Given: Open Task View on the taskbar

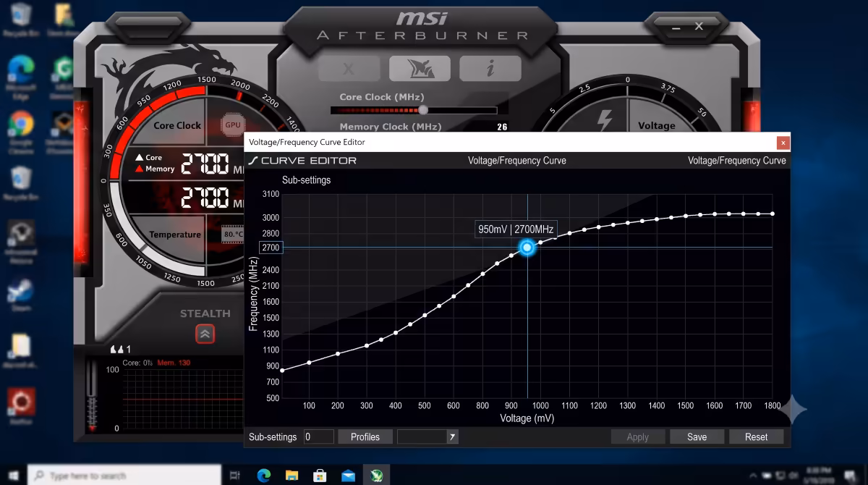Looking at the screenshot, I should pyautogui.click(x=234, y=476).
